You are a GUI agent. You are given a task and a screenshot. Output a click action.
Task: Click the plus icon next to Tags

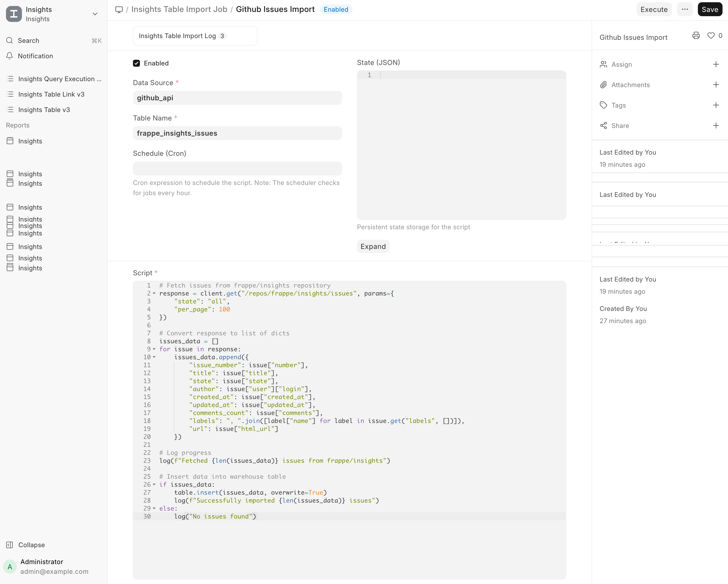(x=716, y=105)
